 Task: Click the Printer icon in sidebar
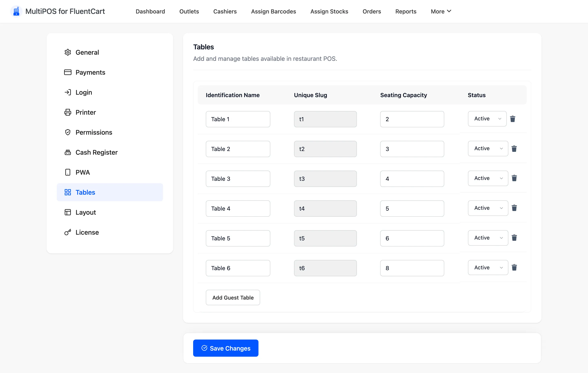[68, 112]
